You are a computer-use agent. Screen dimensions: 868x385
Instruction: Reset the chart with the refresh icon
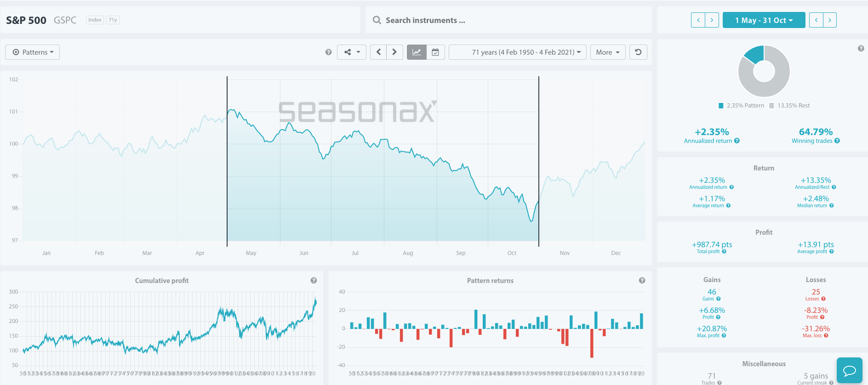click(x=638, y=52)
